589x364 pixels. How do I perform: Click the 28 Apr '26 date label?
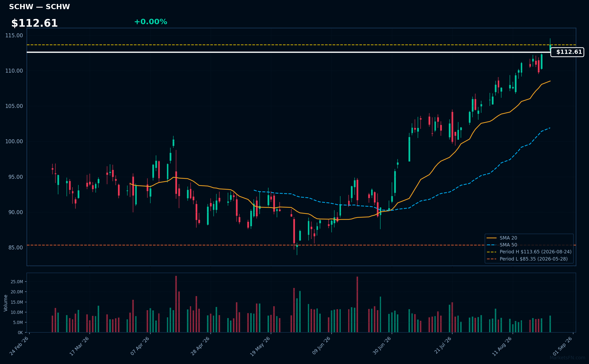pos(200,346)
